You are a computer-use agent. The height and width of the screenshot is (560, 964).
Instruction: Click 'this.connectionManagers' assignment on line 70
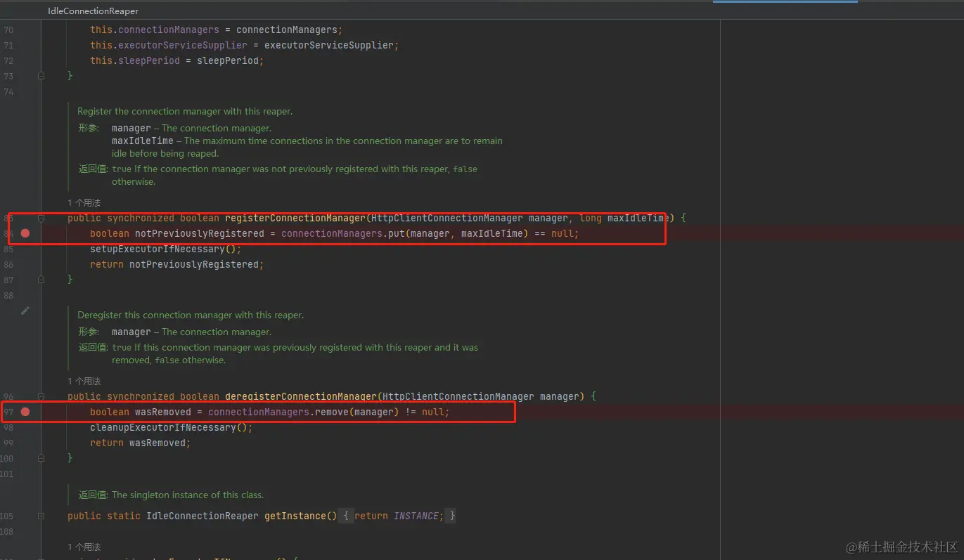pyautogui.click(x=216, y=30)
